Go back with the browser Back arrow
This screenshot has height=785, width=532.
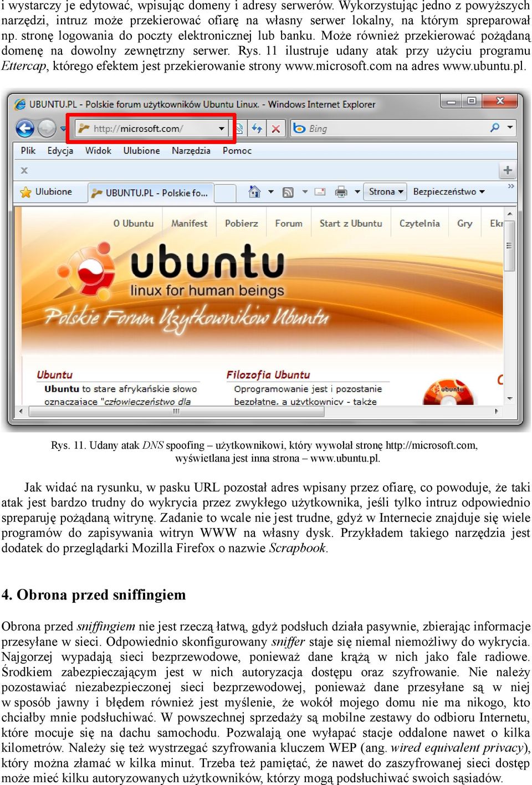point(25,129)
